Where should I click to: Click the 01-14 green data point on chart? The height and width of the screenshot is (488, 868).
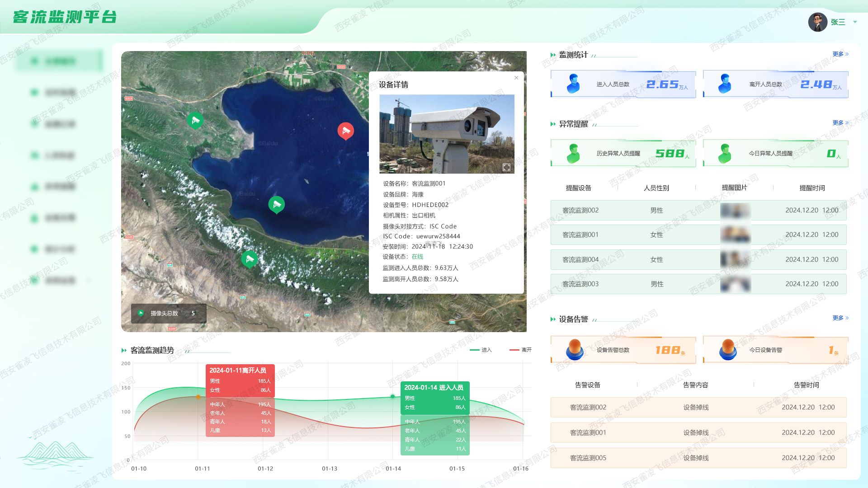click(x=392, y=396)
